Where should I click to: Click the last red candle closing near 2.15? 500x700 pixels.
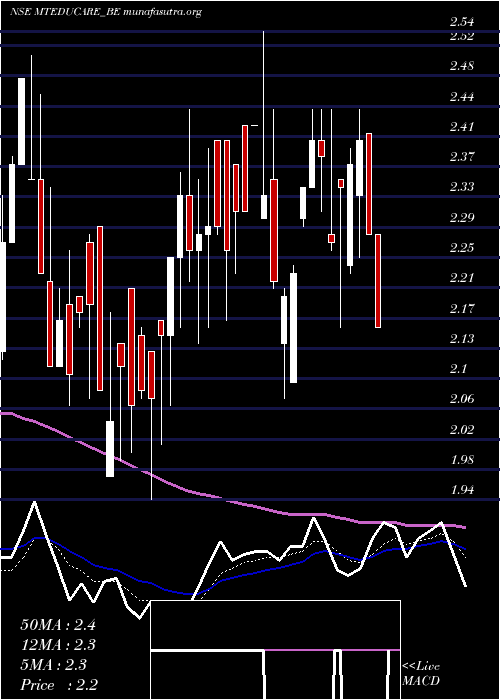tap(378, 281)
